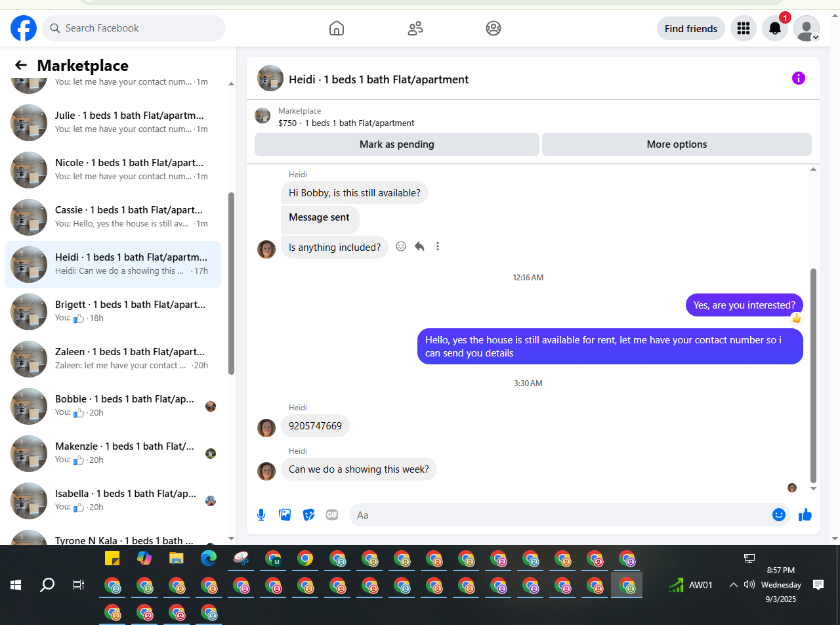Open Microsoft Edge from the taskbar

point(209,559)
